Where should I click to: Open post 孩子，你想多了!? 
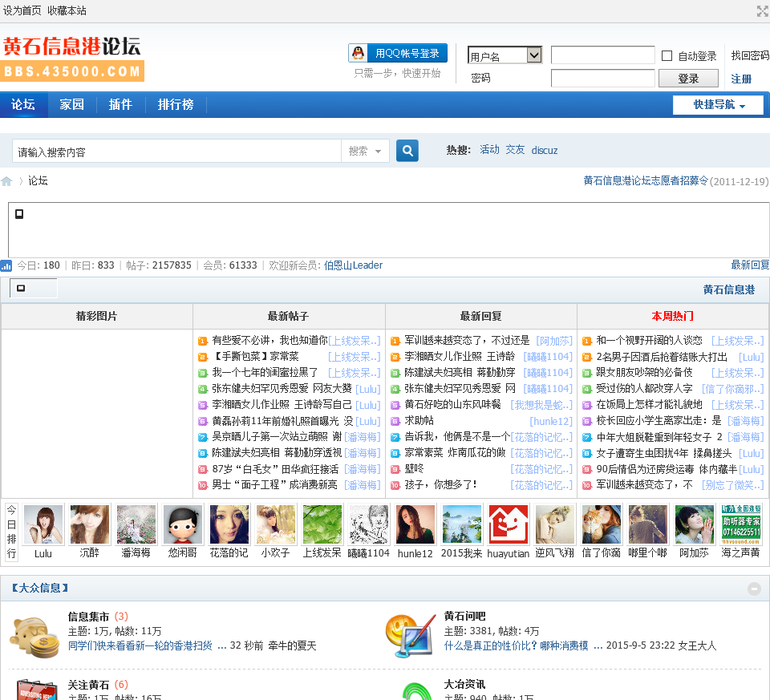pos(440,484)
